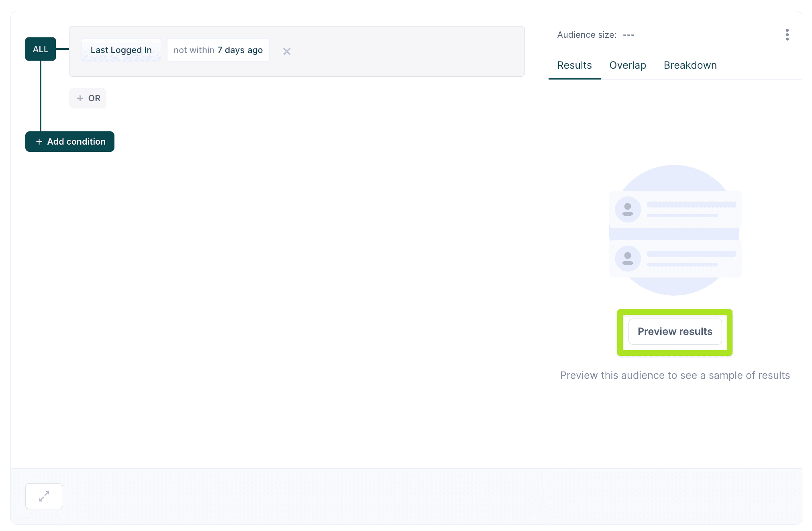This screenshot has height=531, width=812.
Task: Add an OR clause to the condition
Action: [x=94, y=98]
